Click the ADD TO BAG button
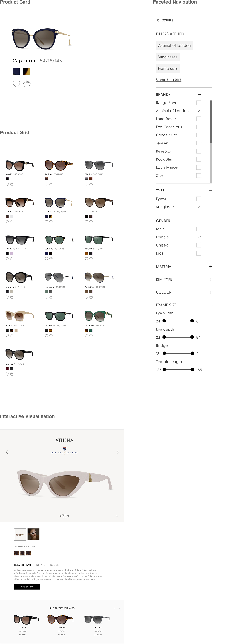226x644 pixels. coord(27,587)
